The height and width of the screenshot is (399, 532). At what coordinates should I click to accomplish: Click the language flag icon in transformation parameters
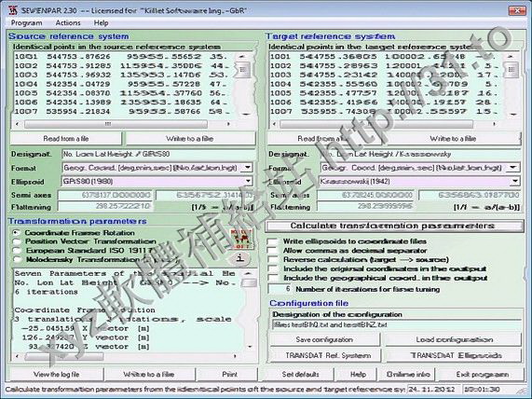coord(241,239)
